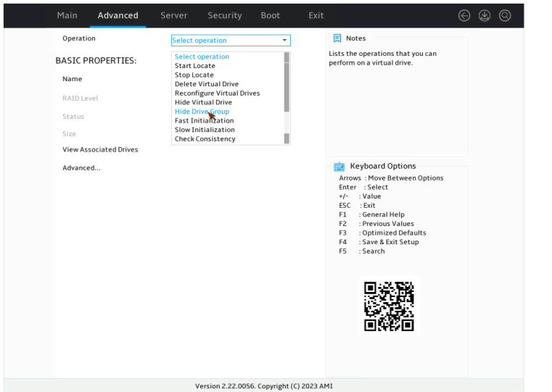Click 'F4 : Save & Exit Setup' entry
552x392 pixels.
pyautogui.click(x=379, y=242)
